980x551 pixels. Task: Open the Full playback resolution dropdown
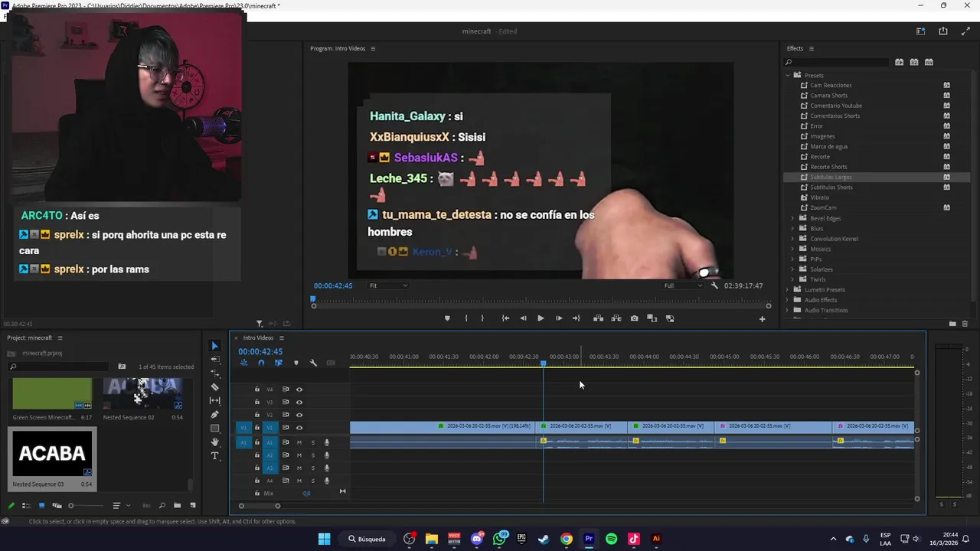[683, 285]
